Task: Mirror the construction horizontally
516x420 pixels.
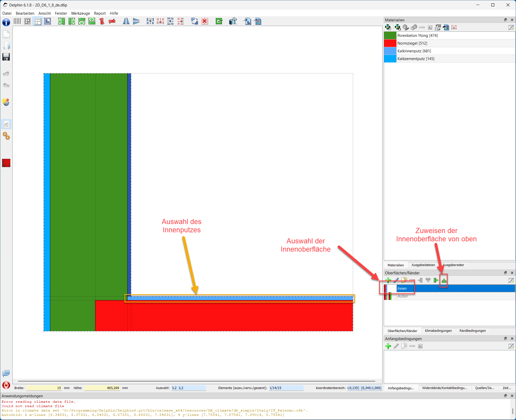Action: pyautogui.click(x=126, y=21)
